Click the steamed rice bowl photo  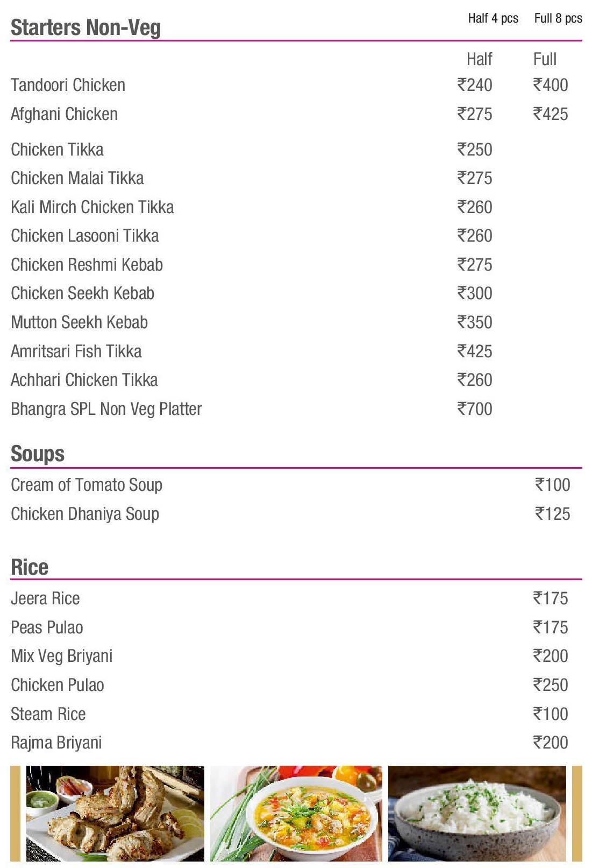click(477, 813)
